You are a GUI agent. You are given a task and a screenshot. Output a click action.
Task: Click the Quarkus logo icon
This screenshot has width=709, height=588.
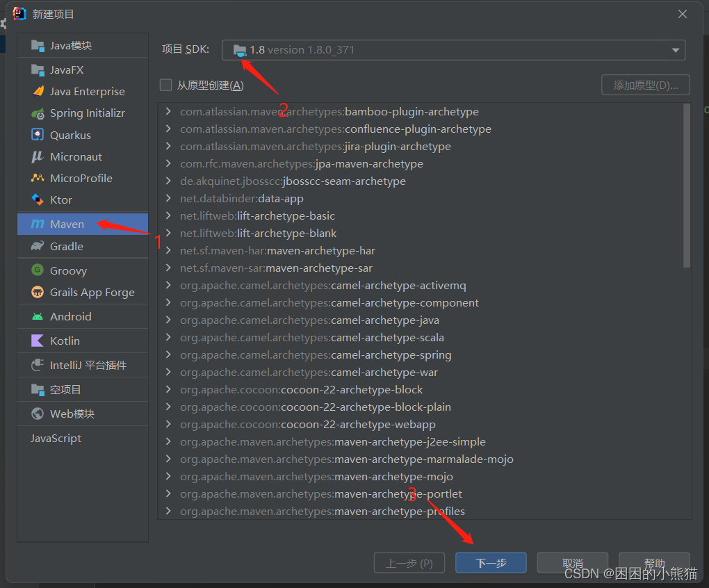click(38, 135)
